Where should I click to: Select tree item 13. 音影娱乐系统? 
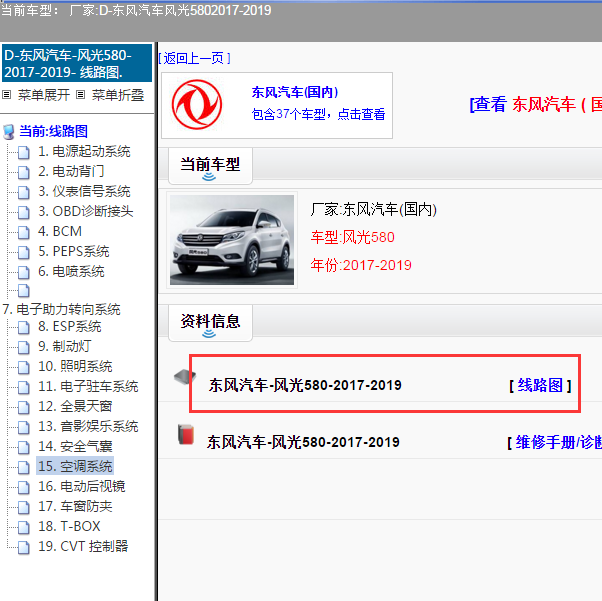(88, 427)
